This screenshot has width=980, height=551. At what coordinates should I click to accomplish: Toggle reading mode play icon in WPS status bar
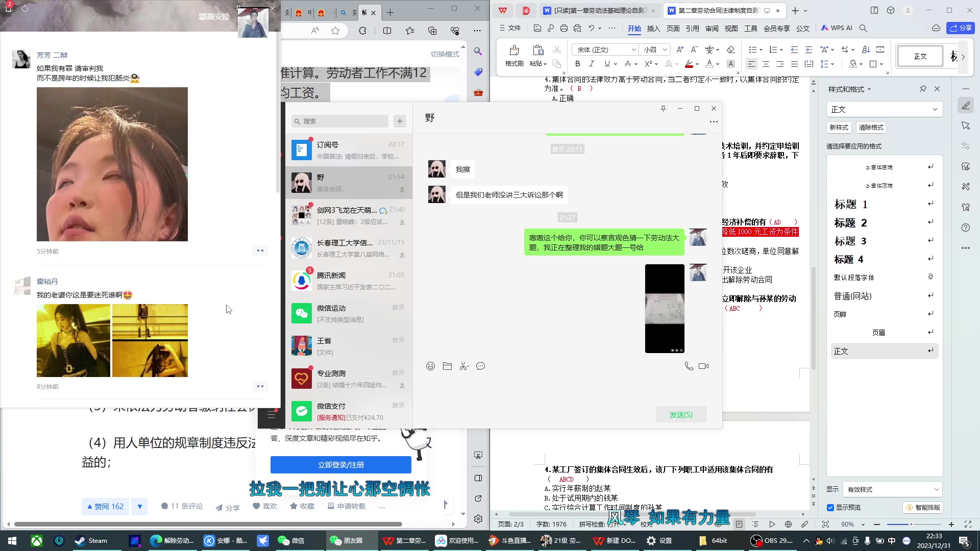pos(772,524)
